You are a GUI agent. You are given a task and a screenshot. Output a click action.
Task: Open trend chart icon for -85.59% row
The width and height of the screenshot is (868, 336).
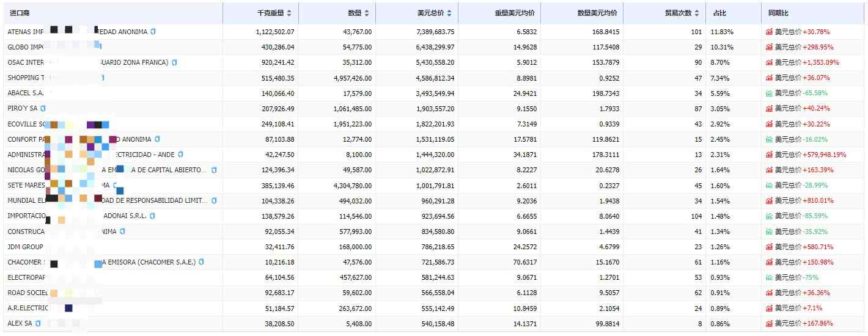point(769,216)
